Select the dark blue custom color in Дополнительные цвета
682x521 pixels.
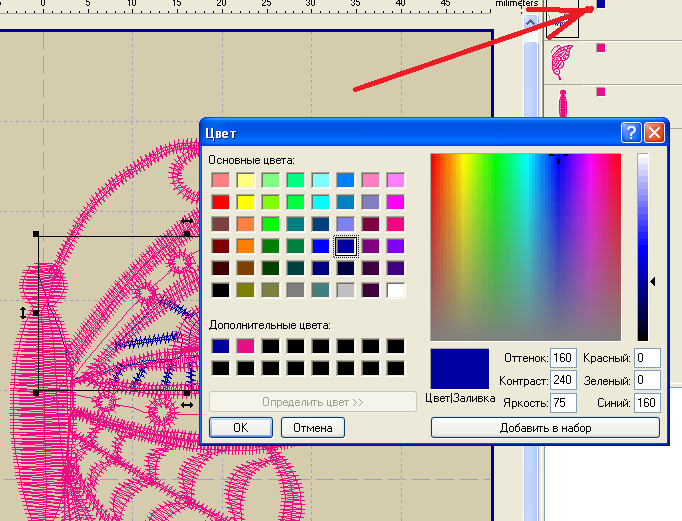[x=221, y=346]
